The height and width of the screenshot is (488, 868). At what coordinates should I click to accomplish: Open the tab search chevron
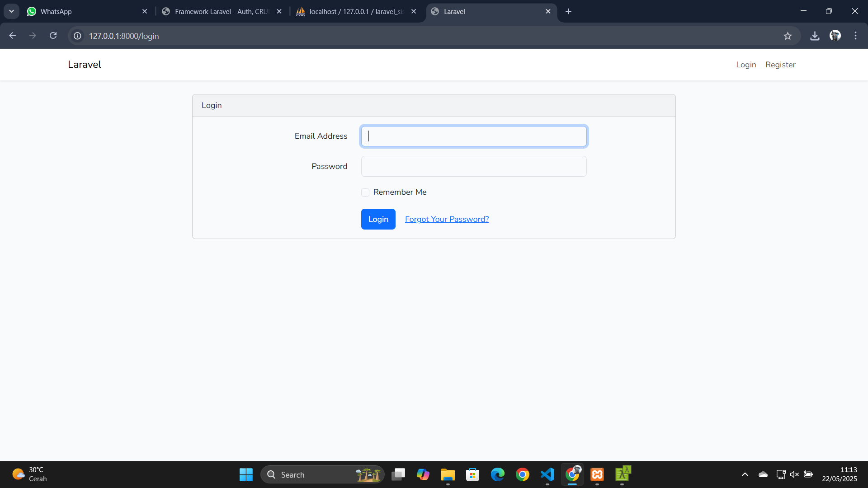(x=11, y=11)
